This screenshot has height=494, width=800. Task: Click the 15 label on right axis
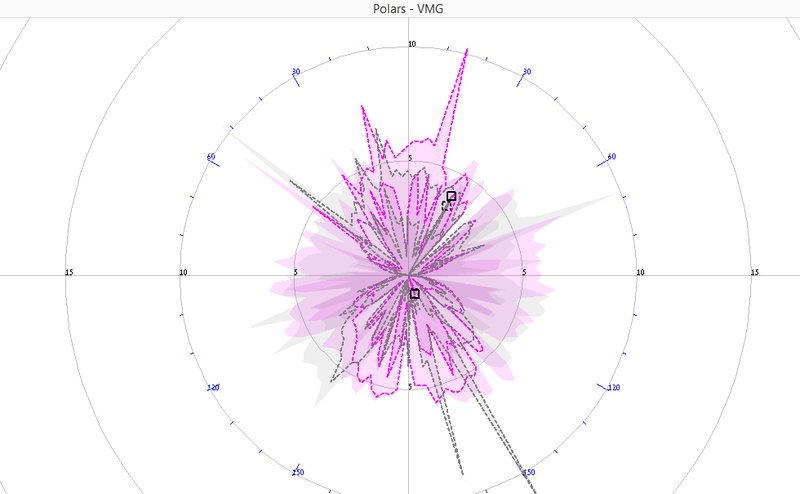(755, 273)
